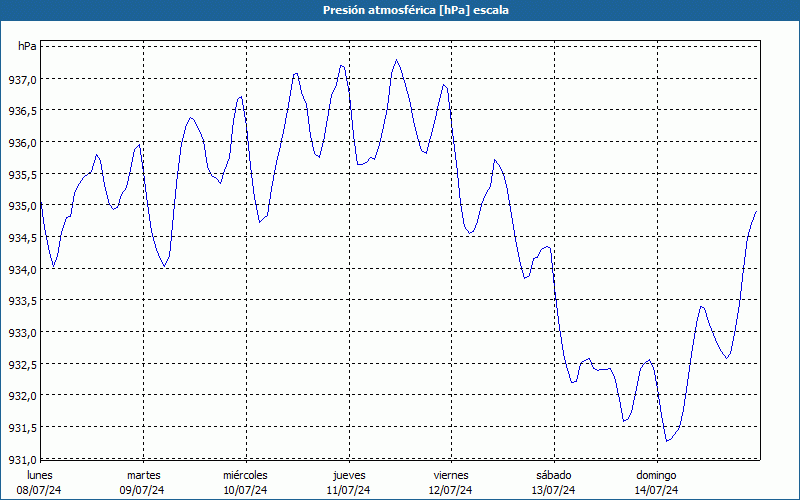Click the 934,0 axis value
The height and width of the screenshot is (500, 800).
pyautogui.click(x=22, y=269)
